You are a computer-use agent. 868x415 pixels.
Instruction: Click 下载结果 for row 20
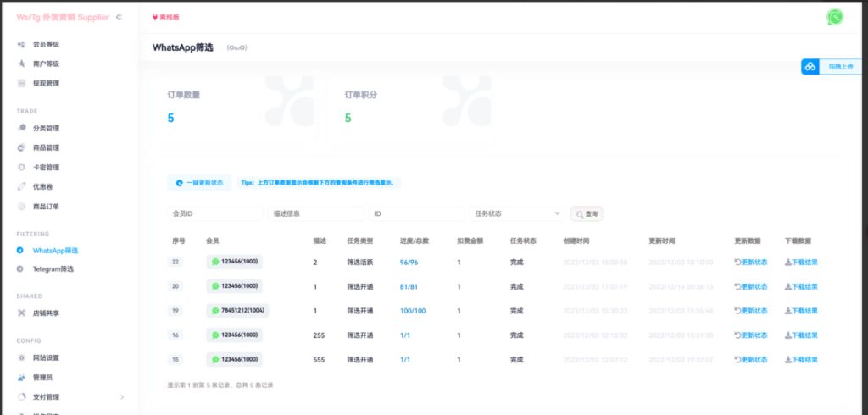pos(802,286)
